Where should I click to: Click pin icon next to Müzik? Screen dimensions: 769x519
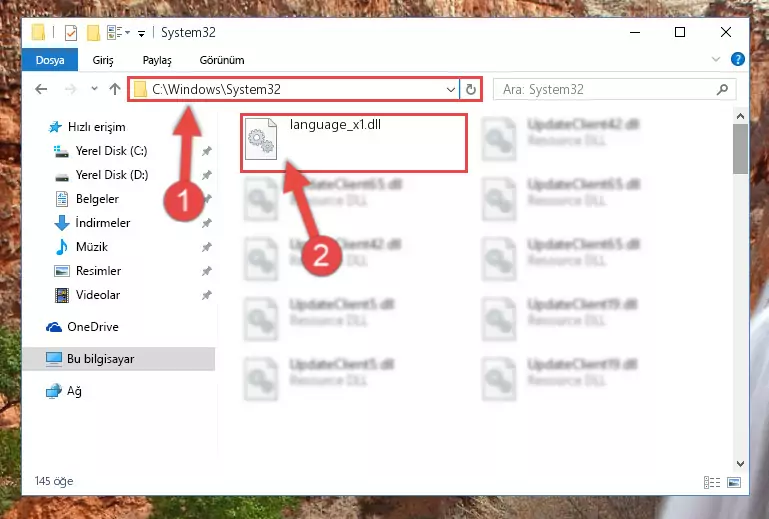coord(206,247)
